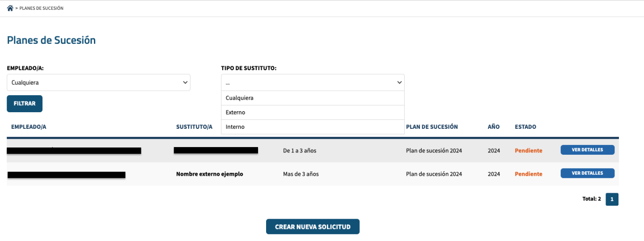Go to page 1 in pagination

coord(612,199)
